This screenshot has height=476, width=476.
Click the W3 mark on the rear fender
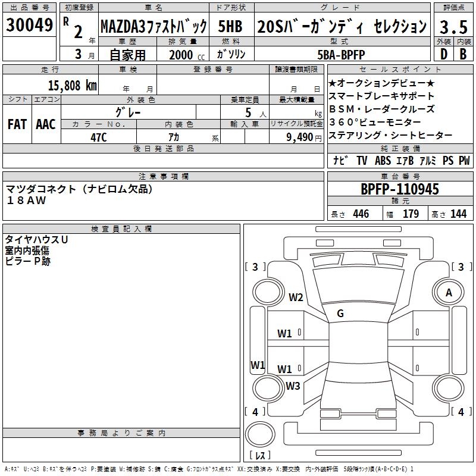point(293,386)
